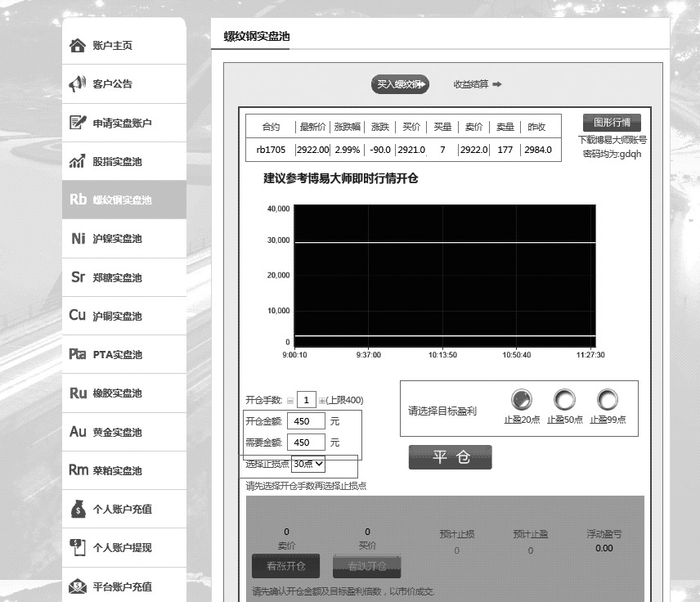This screenshot has height=602, width=700.
Task: Select the 止盈99点 radio option
Action: pos(607,399)
